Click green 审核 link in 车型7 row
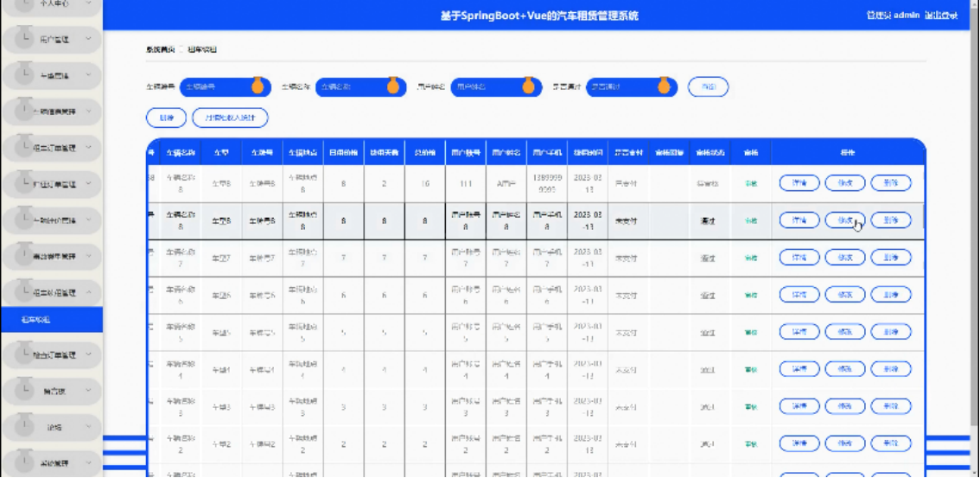This screenshot has height=478, width=980. [750, 258]
